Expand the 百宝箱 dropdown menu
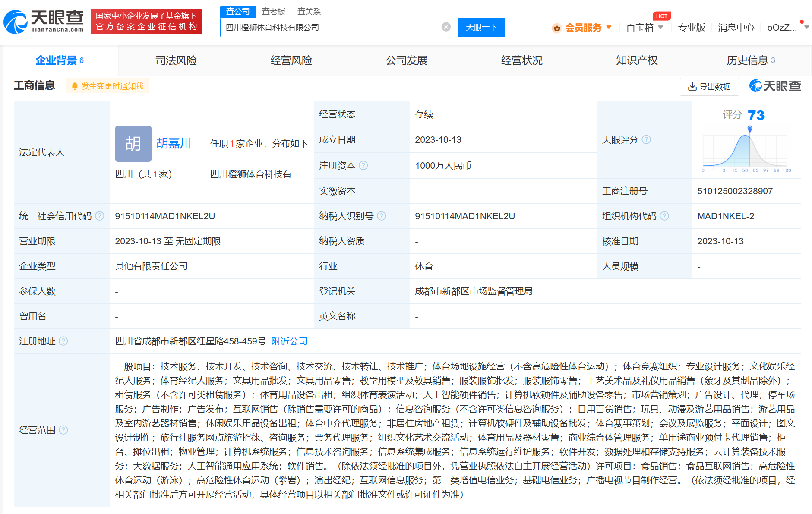Viewport: 812px width, 514px height. coord(645,28)
